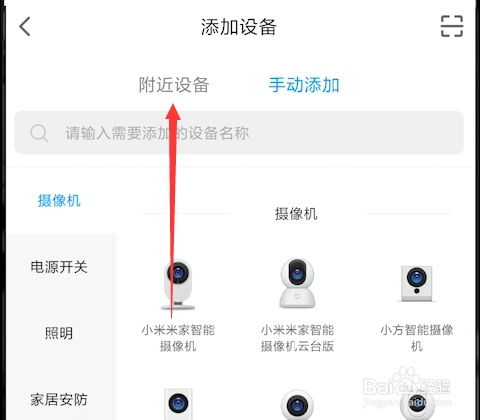This screenshot has width=480, height=420.
Task: Select the 云台版 dome camera image
Action: pyautogui.click(x=297, y=283)
